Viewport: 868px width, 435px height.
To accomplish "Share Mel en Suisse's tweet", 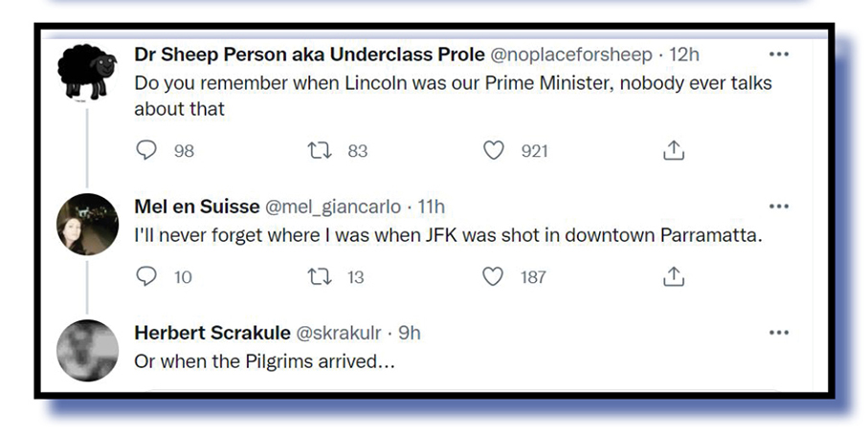I will click(673, 276).
